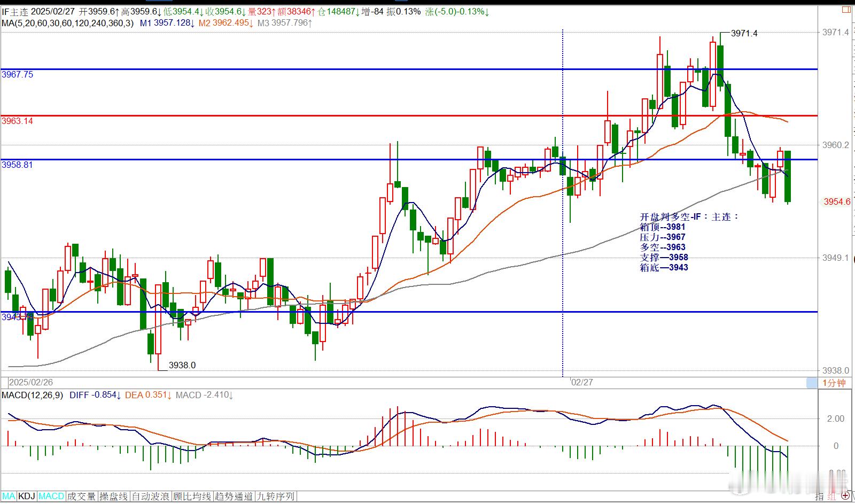The width and height of the screenshot is (855, 504).
Task: Click the MACD -2.410 value
Action: (205, 396)
